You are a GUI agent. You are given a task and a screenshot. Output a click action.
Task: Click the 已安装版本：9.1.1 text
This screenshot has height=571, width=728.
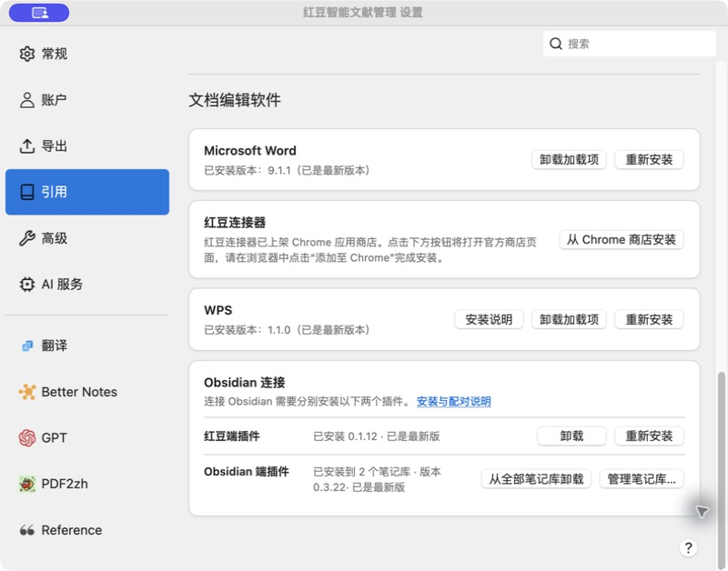tap(287, 170)
